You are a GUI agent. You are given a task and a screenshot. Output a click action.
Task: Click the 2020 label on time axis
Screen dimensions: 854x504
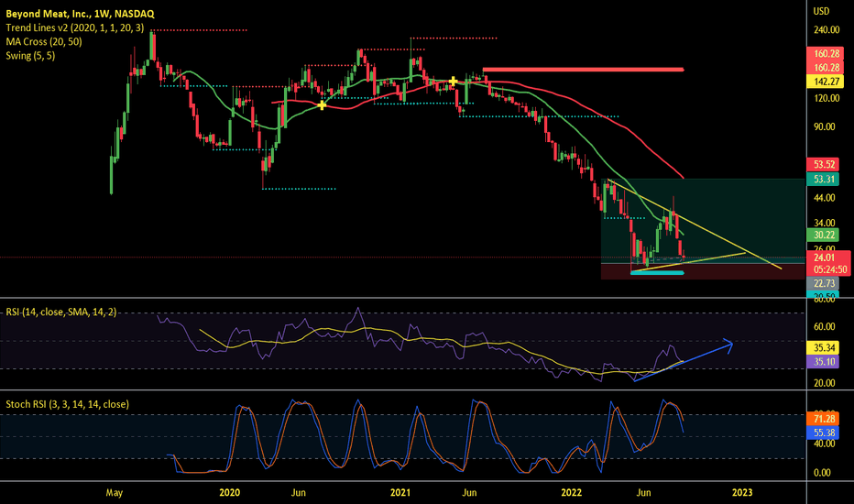click(229, 493)
